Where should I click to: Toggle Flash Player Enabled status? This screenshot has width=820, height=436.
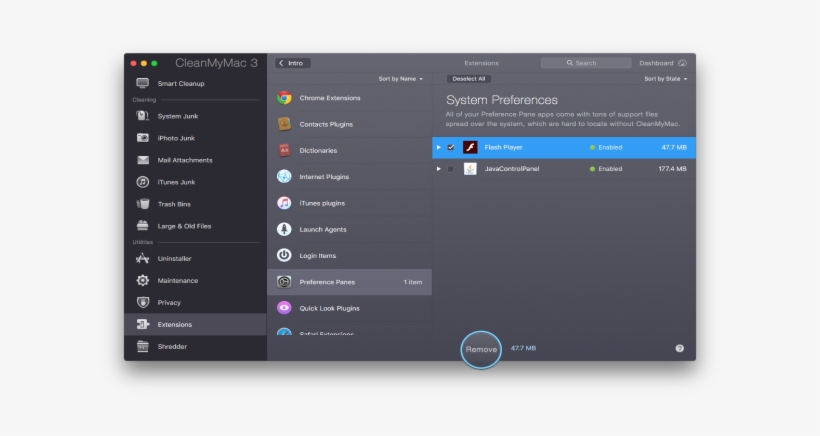(606, 147)
